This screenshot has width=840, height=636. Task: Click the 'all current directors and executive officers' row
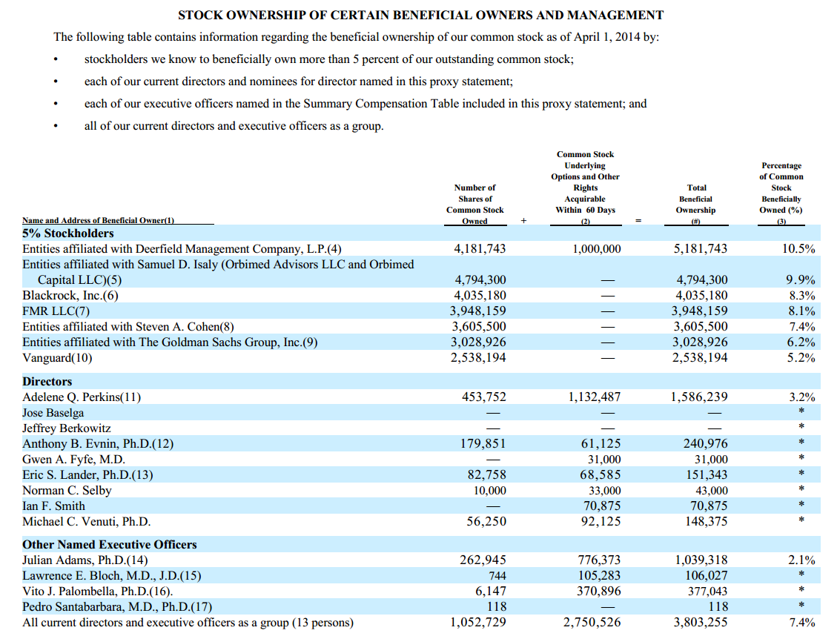pyautogui.click(x=188, y=623)
